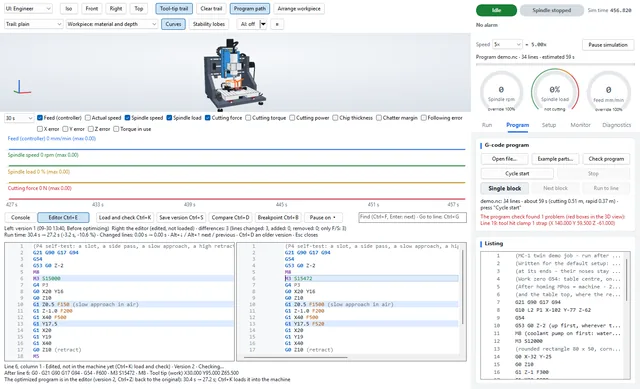Check the Y error box
Screen dimensions: 640x389
(x=65, y=129)
